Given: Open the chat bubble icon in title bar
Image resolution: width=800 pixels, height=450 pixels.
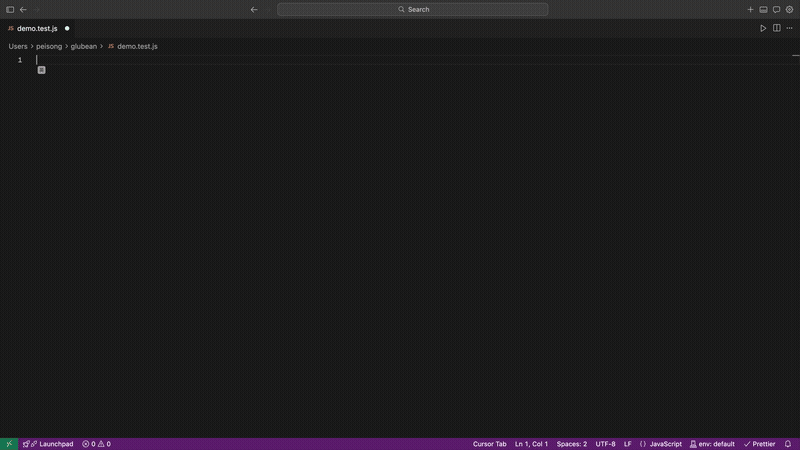Looking at the screenshot, I should coord(776,9).
